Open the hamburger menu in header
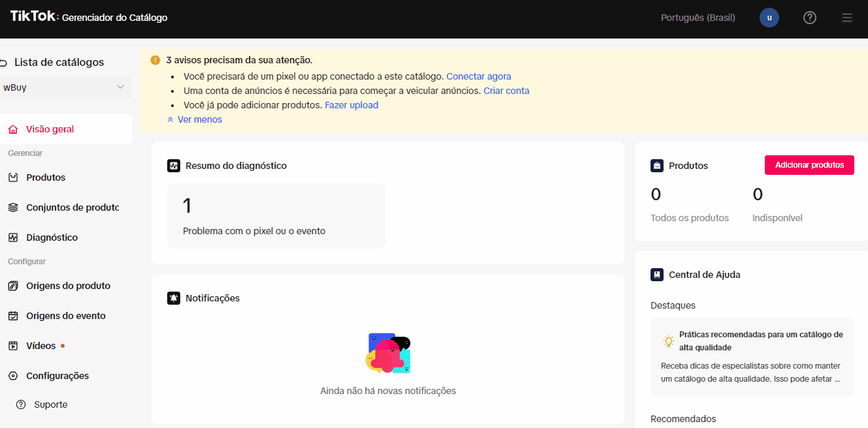Viewport: 868px width, 428px height. [x=847, y=18]
